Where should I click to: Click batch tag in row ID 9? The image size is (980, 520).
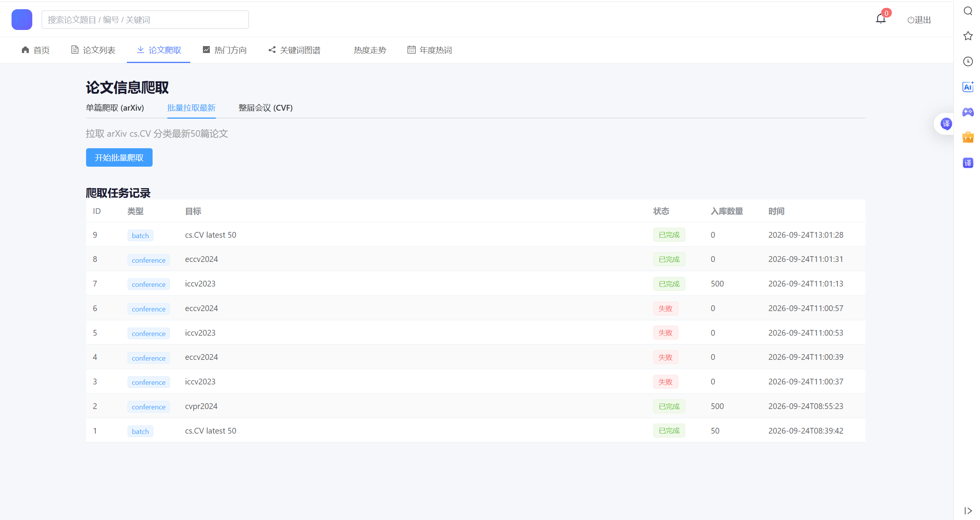(x=140, y=235)
